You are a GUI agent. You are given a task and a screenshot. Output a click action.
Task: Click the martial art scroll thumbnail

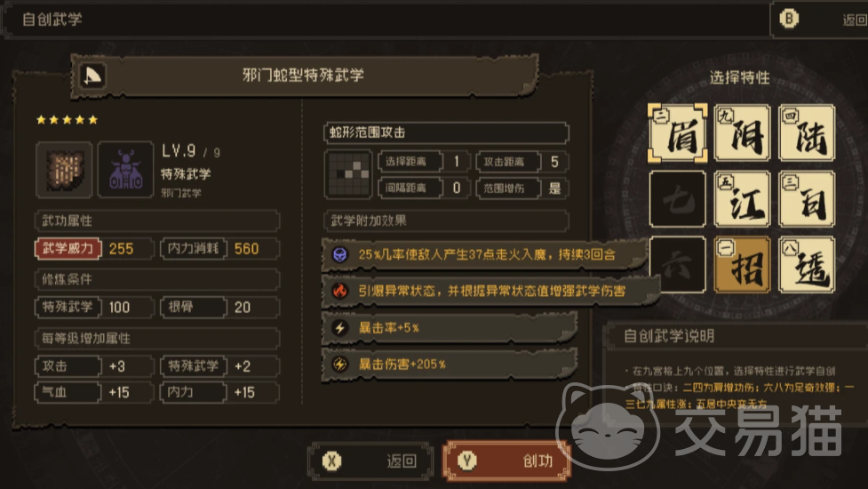64,170
